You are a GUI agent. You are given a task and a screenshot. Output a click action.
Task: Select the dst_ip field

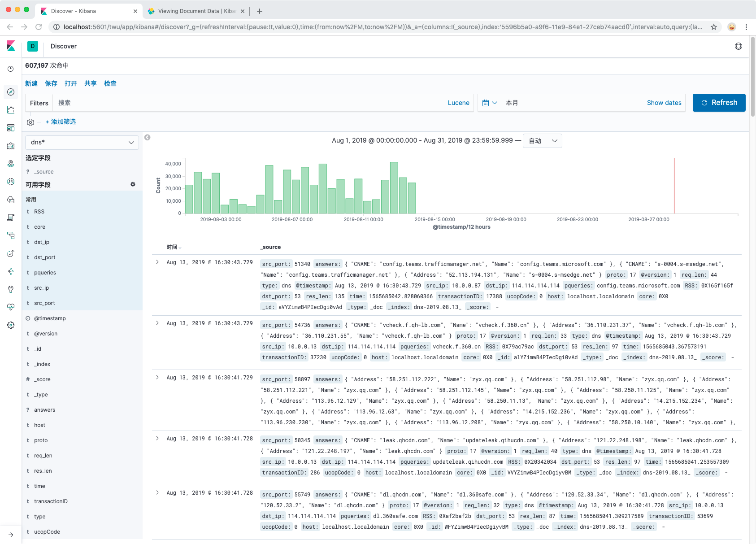click(42, 242)
